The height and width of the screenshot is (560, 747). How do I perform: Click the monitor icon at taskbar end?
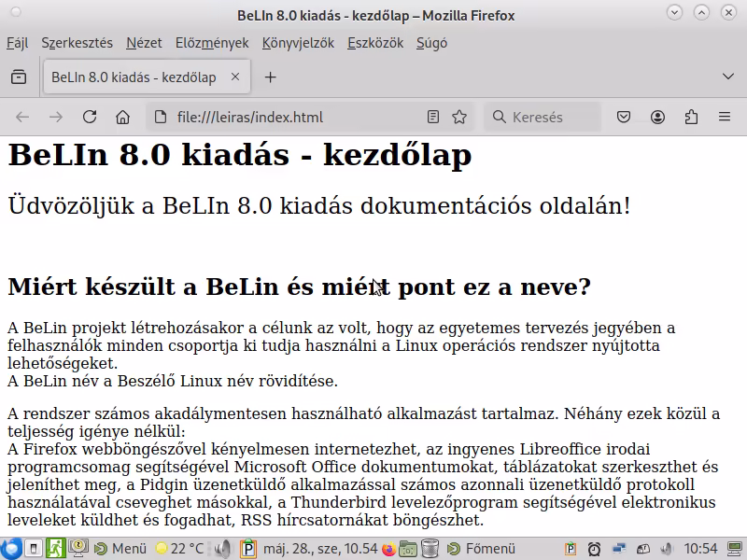736,549
